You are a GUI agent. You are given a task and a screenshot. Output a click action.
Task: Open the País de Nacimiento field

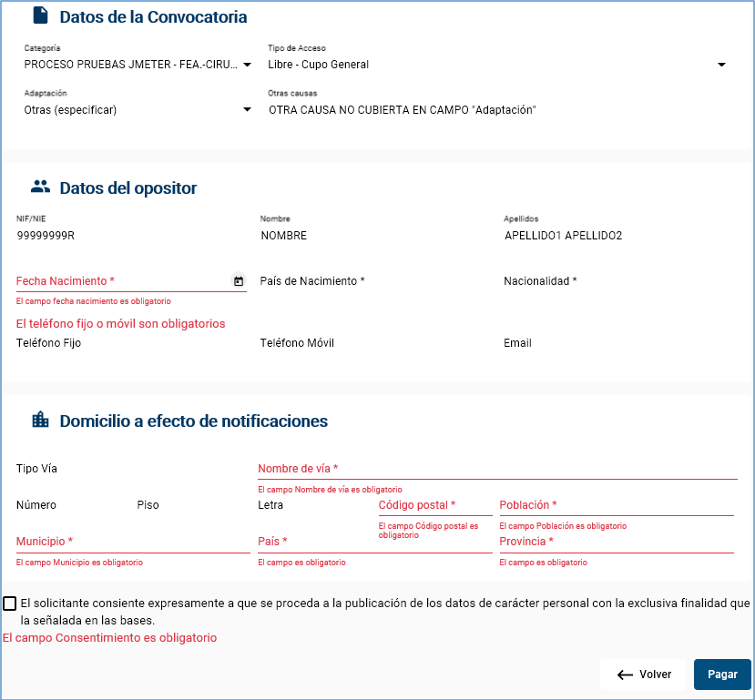tap(373, 281)
